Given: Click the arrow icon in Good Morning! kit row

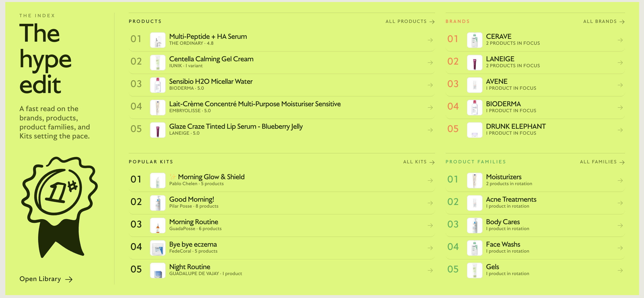Looking at the screenshot, I should tap(430, 203).
